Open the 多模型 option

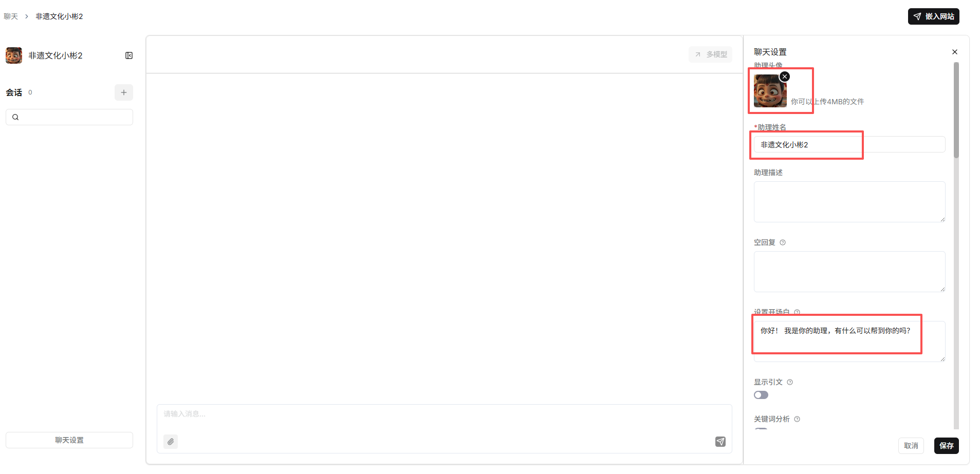pos(711,54)
